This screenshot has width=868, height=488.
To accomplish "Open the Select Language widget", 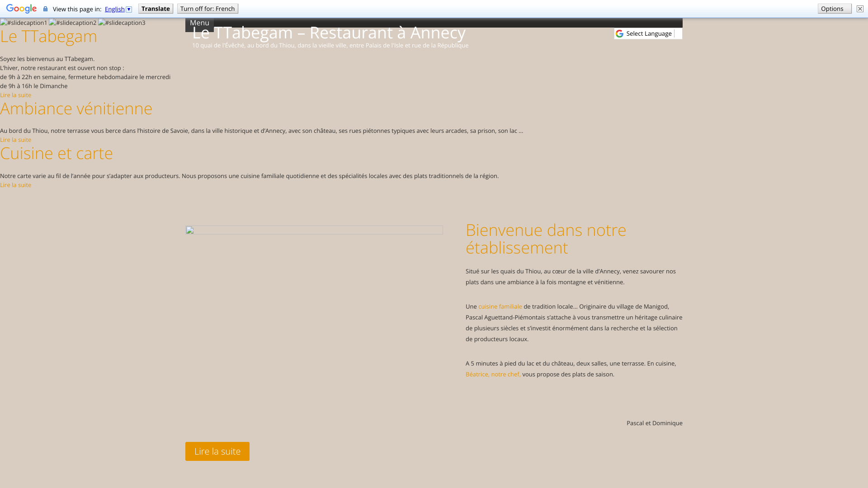I will (x=648, y=33).
